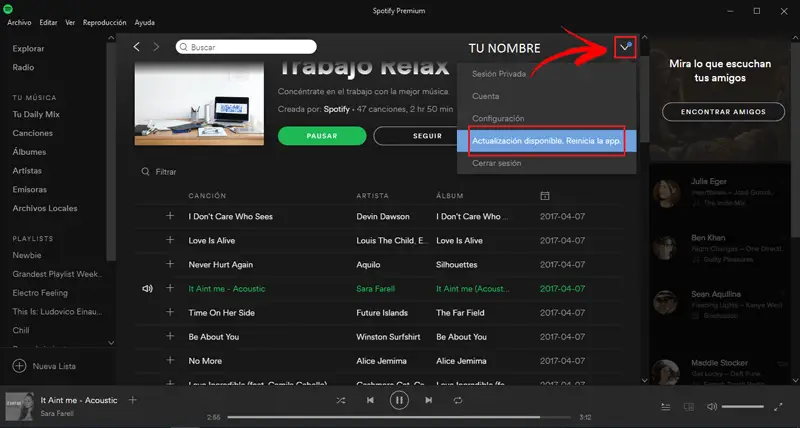Sort tracks by the ARTISTA column header
The image size is (800, 428).
[372, 196]
